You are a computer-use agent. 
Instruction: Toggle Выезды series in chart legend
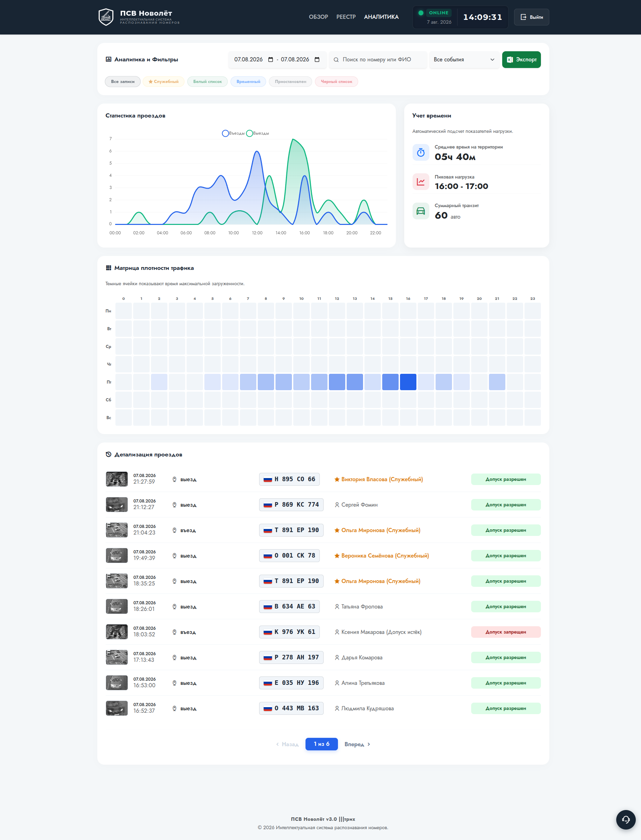257,133
